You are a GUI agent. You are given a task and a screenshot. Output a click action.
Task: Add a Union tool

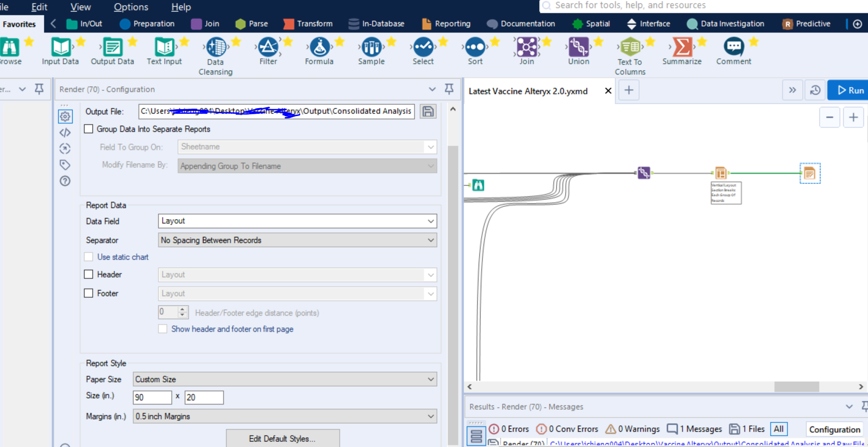(578, 48)
